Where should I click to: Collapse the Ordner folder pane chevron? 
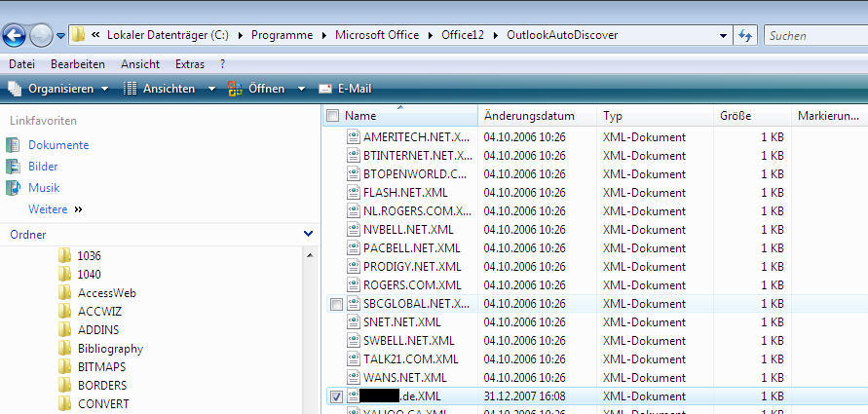309,234
